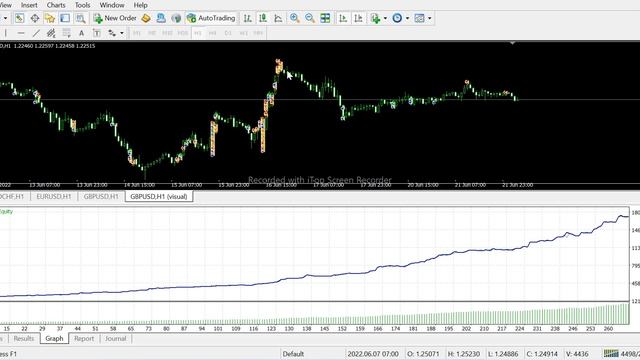Open the Market Watch window icon
640x360 pixels.
19,18
